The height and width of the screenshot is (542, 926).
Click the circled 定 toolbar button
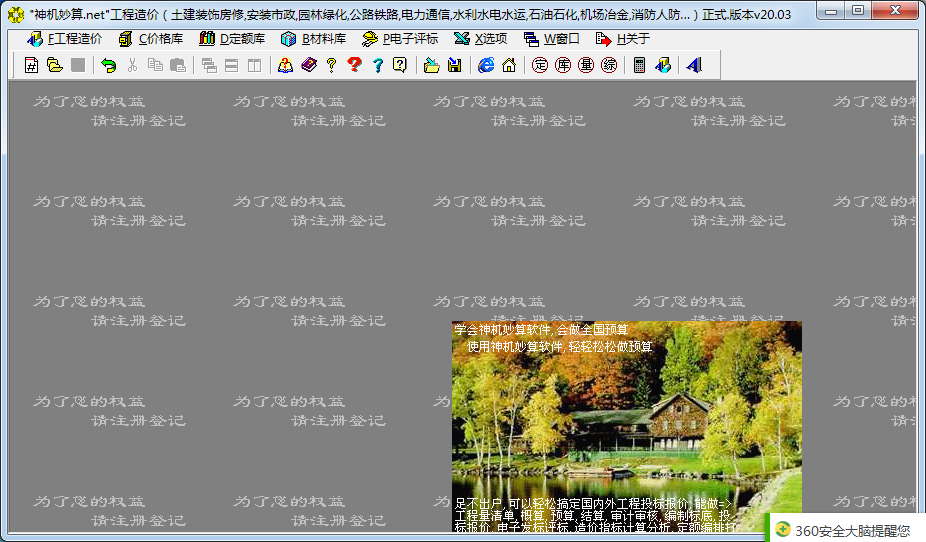[540, 66]
